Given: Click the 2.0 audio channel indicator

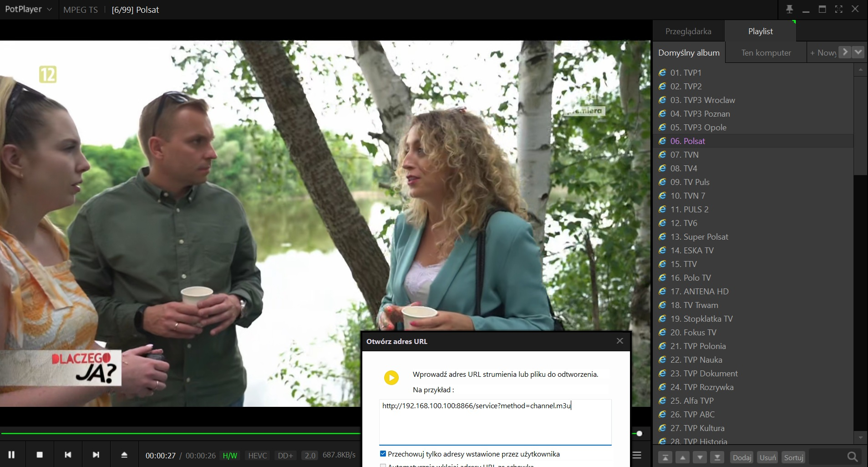Looking at the screenshot, I should [310, 456].
